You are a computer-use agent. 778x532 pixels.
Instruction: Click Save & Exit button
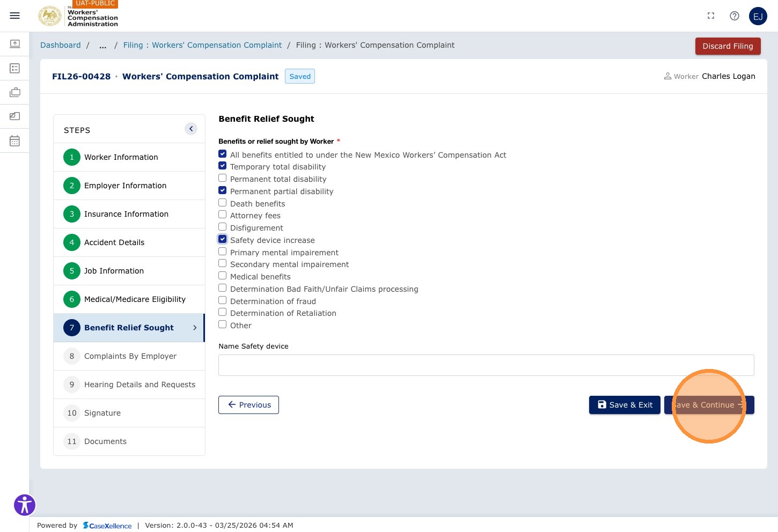(x=625, y=405)
